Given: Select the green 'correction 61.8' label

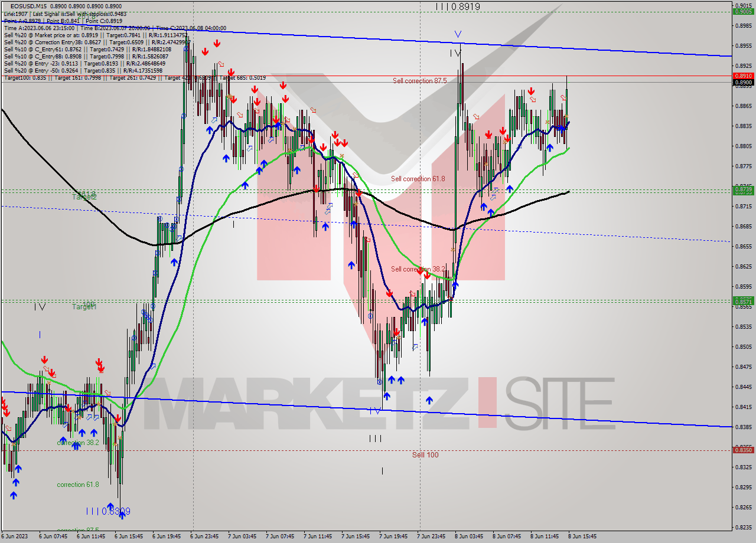Looking at the screenshot, I should coord(78,485).
